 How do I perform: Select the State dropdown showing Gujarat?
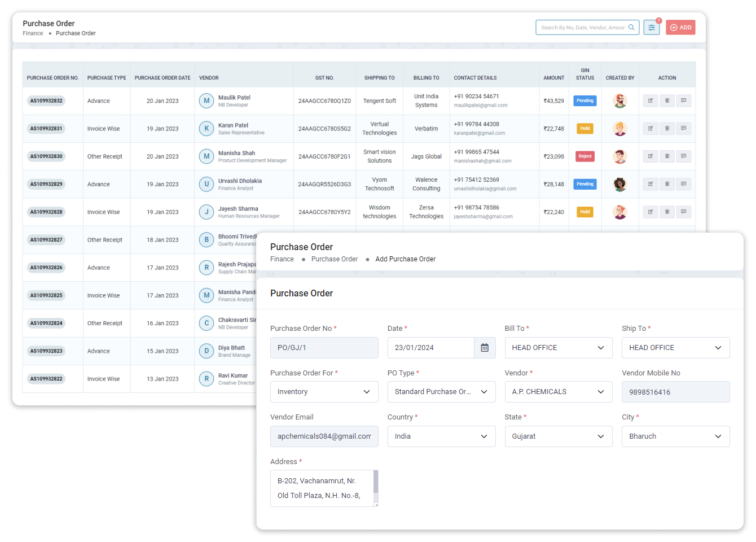point(558,436)
